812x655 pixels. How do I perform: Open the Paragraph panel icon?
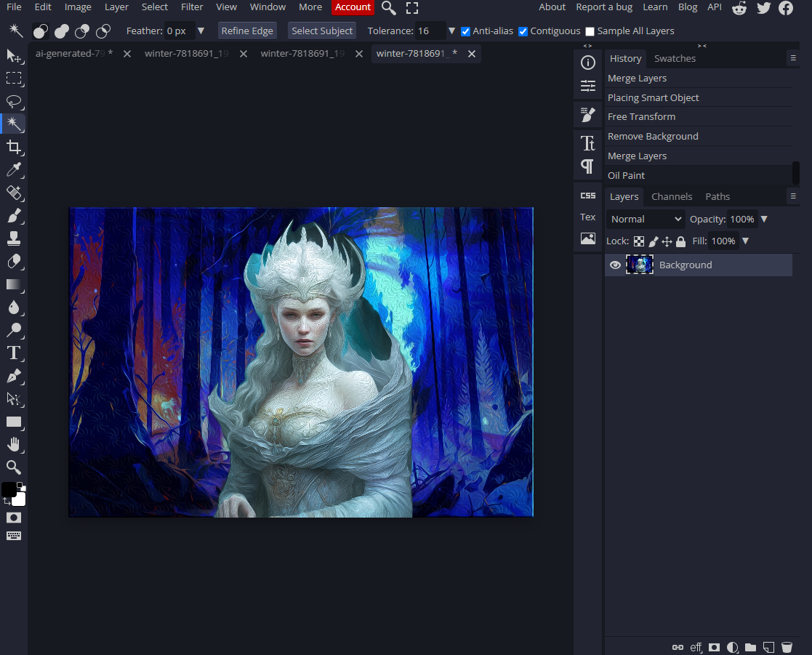[588, 166]
